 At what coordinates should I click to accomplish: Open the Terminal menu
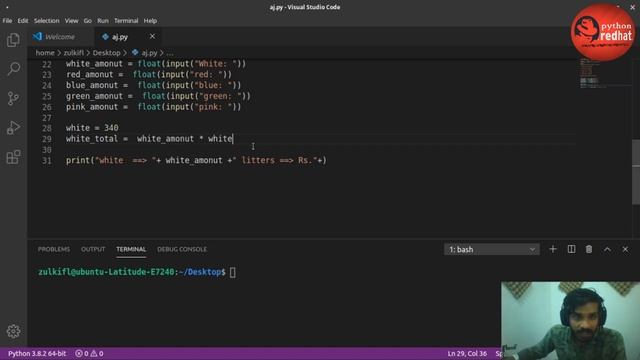126,20
